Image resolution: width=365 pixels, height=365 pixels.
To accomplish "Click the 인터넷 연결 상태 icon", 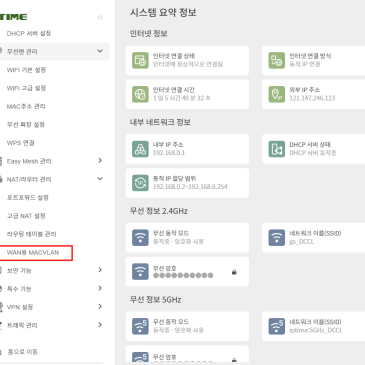I will tap(140, 60).
